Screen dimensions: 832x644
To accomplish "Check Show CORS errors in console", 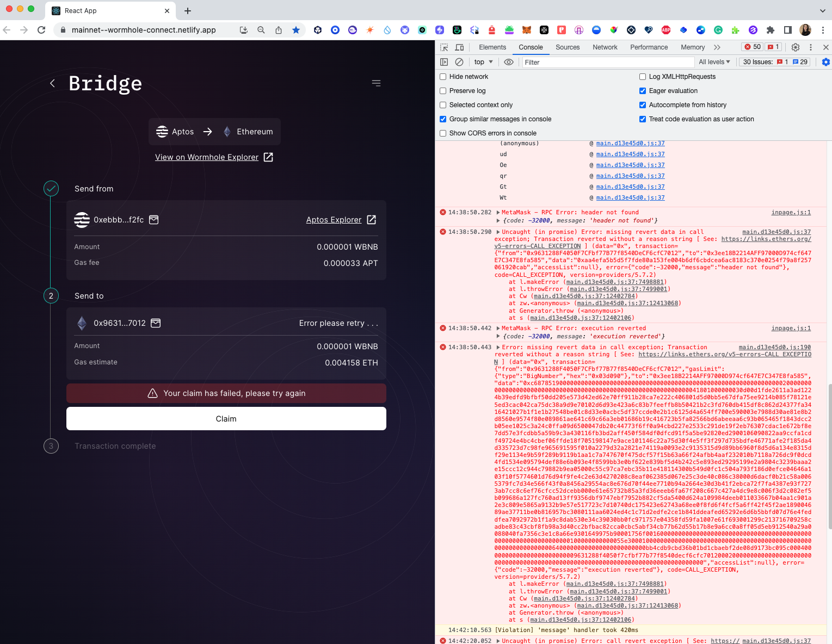I will click(x=442, y=133).
